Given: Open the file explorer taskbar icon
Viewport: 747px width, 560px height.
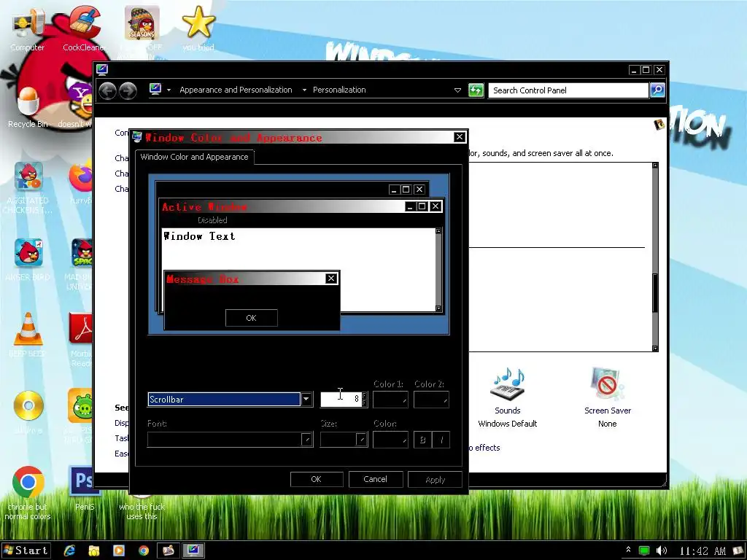Looking at the screenshot, I should (x=94, y=551).
